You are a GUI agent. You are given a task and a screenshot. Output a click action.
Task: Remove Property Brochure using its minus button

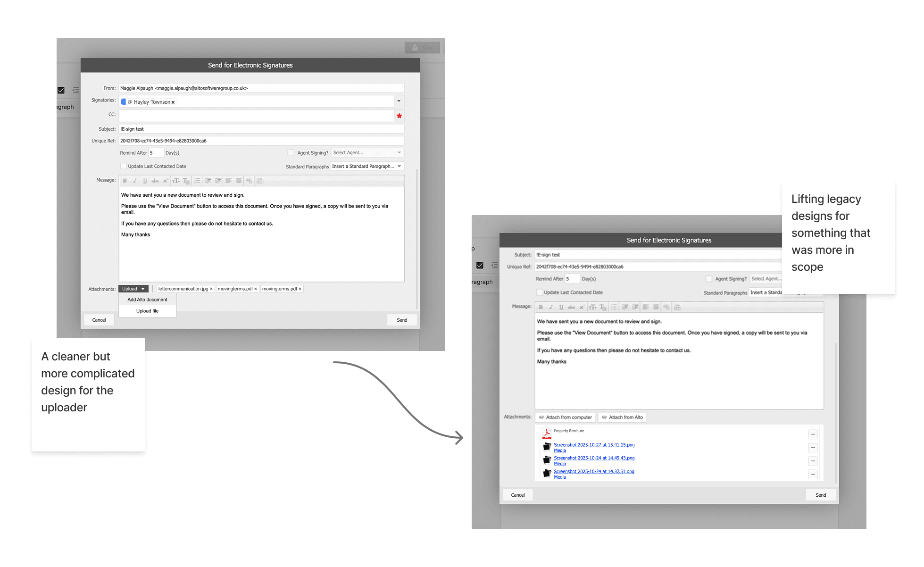(813, 434)
